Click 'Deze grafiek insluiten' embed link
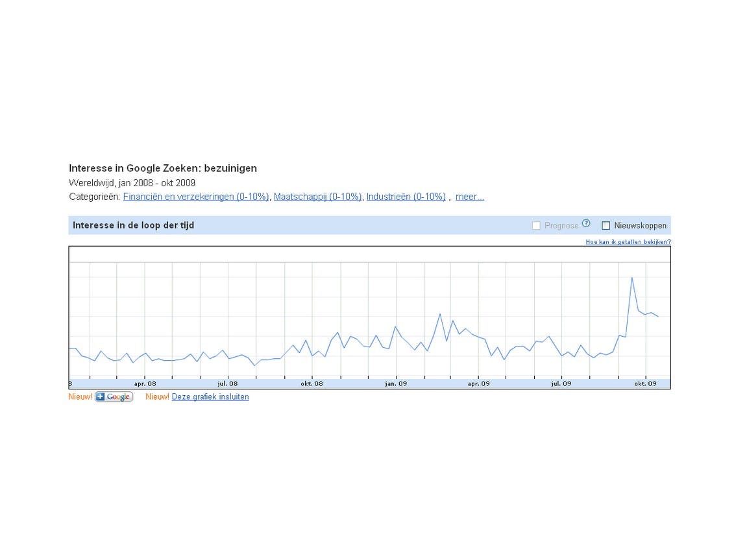747x560 pixels. point(210,396)
